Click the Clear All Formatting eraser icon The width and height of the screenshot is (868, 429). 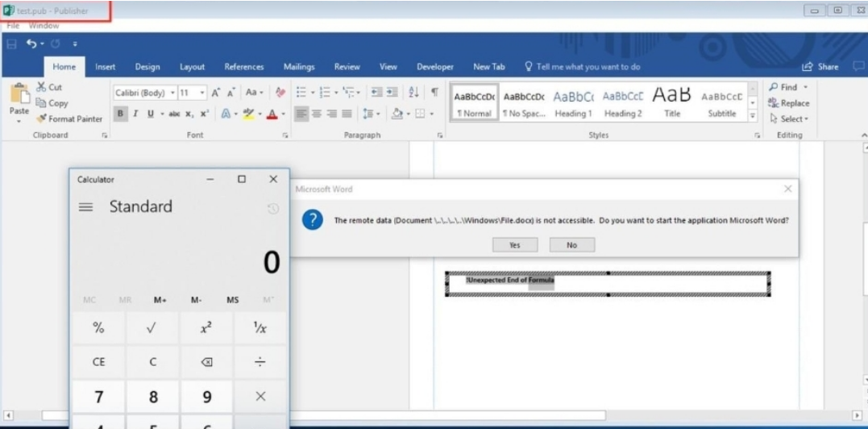click(x=280, y=93)
